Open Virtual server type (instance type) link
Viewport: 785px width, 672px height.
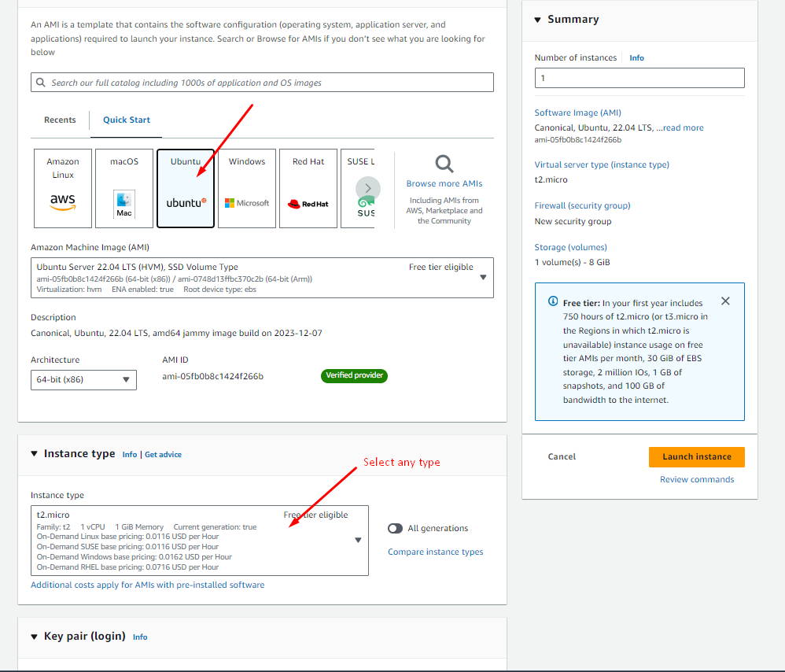click(x=602, y=164)
